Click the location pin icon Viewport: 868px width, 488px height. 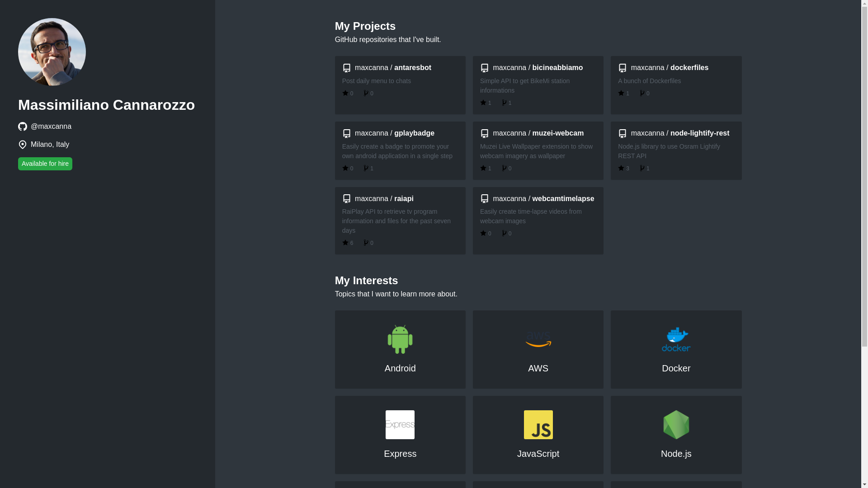(23, 145)
